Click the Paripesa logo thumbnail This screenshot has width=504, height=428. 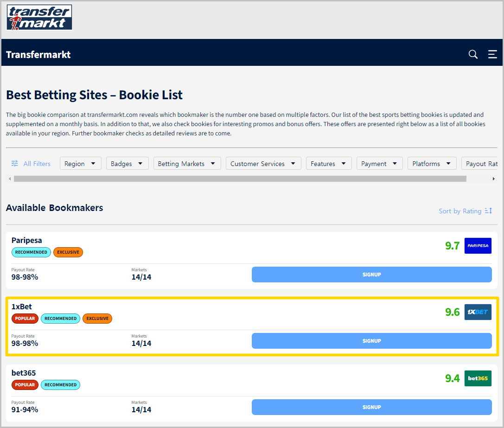[x=478, y=246]
